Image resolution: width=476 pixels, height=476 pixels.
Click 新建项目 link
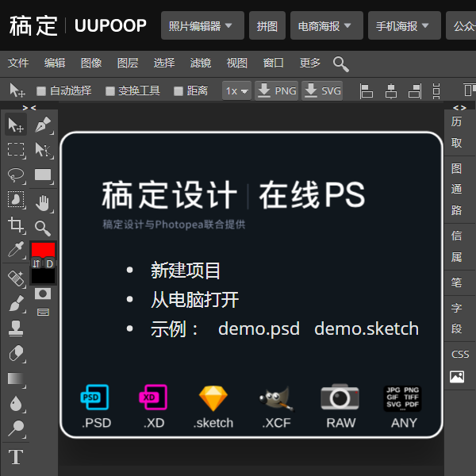[x=185, y=271]
